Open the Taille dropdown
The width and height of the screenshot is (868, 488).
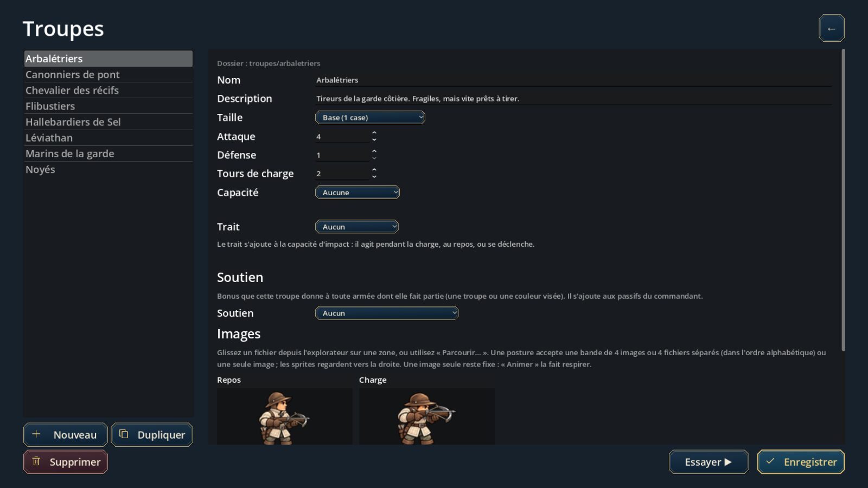(x=370, y=118)
